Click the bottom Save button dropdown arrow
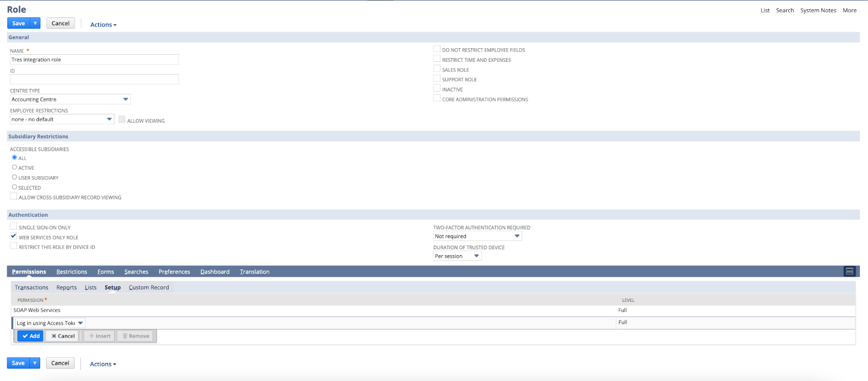 [35, 363]
